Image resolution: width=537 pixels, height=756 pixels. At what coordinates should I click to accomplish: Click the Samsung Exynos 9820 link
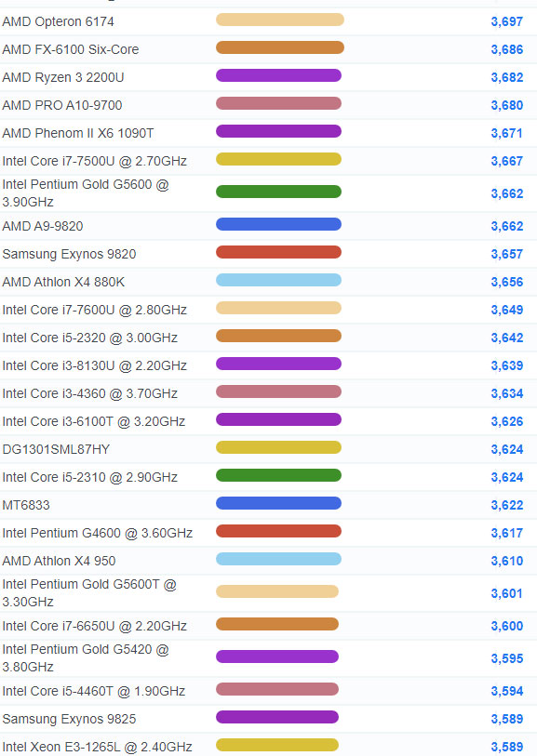[x=69, y=255]
